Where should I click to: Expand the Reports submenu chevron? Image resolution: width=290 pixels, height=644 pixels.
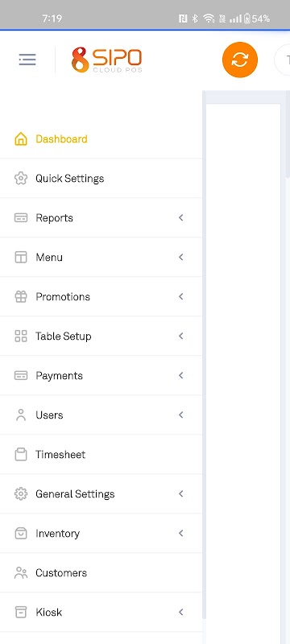click(x=180, y=217)
